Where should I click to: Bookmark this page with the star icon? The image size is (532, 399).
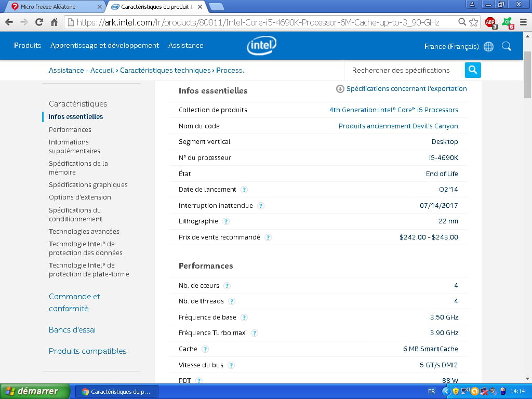[x=473, y=22]
